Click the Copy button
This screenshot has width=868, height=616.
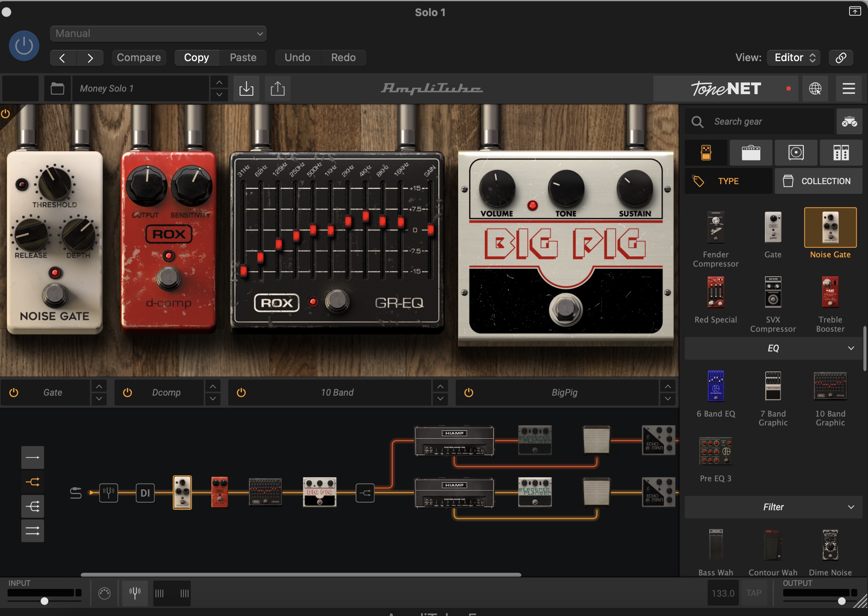(x=197, y=57)
